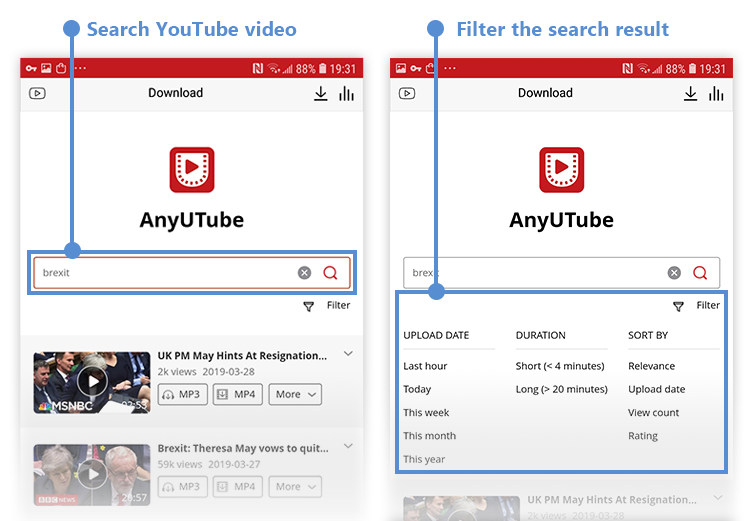The image size is (750, 521).
Task: Tap Download title in right phone header
Action: [x=545, y=93]
